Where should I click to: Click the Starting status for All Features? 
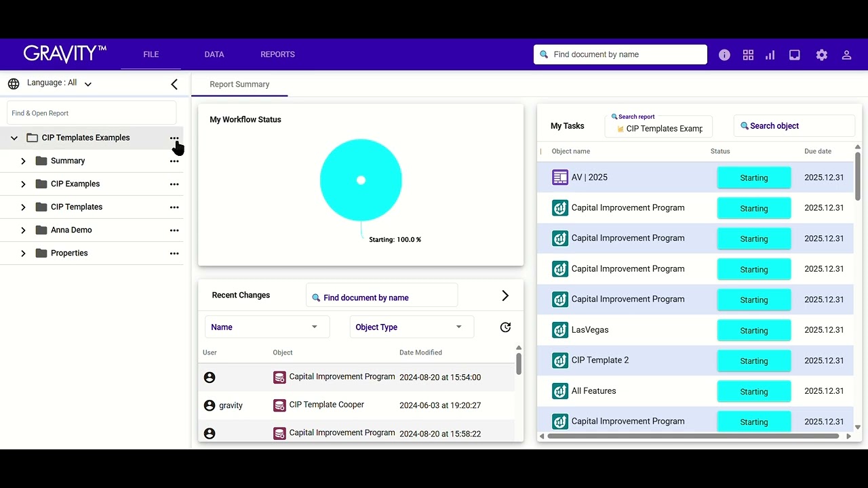point(754,391)
